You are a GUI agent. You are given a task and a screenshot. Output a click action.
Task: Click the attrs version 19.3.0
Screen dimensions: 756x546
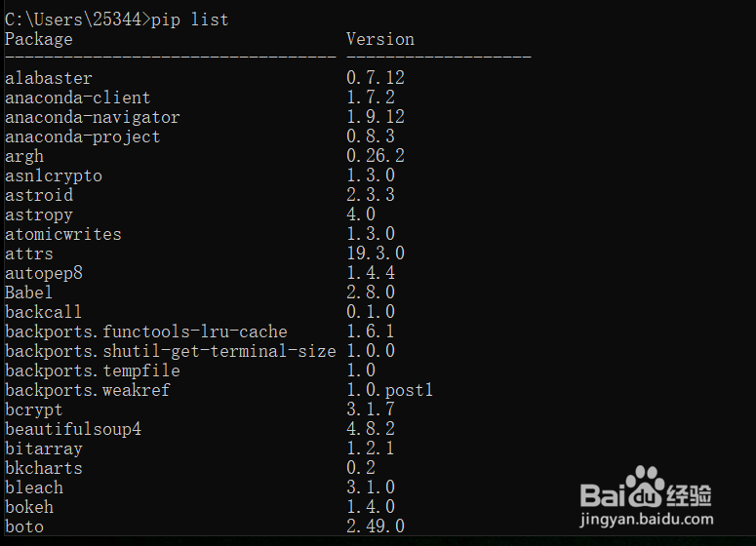pyautogui.click(x=376, y=253)
